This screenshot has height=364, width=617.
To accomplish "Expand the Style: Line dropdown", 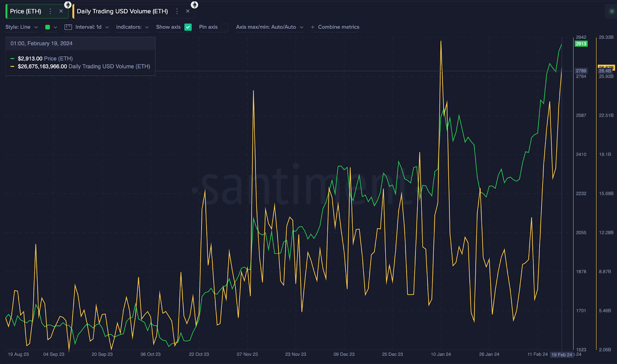I will [22, 27].
